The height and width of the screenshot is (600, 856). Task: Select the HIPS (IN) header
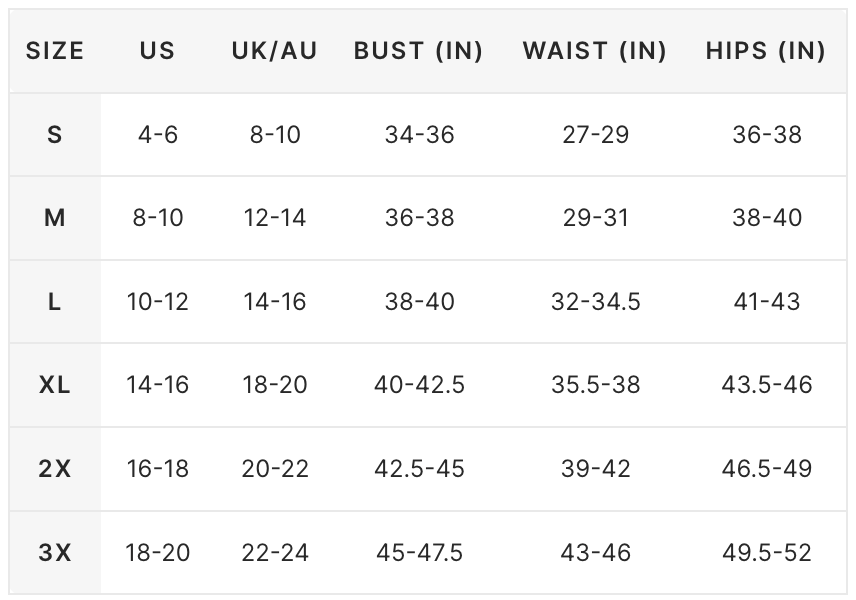(766, 51)
